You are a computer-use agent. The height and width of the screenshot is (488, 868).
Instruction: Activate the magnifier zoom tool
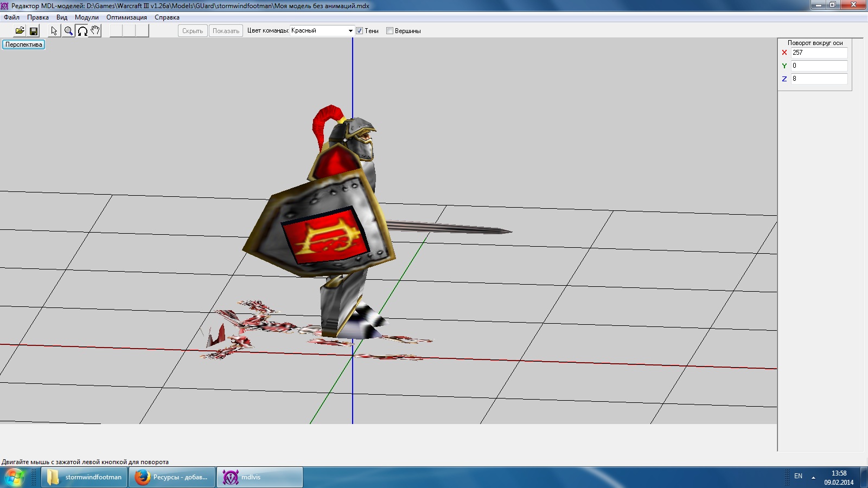coord(68,31)
